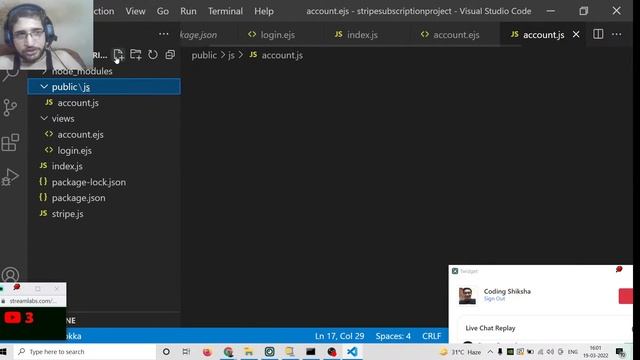The image size is (640, 360).
Task: Click the Windows Start button
Action: 4,351
